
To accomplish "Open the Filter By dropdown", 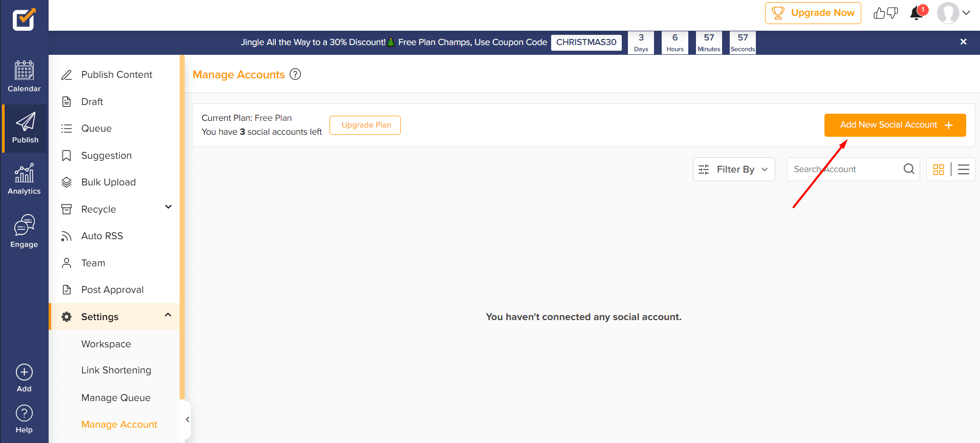I will coord(733,170).
